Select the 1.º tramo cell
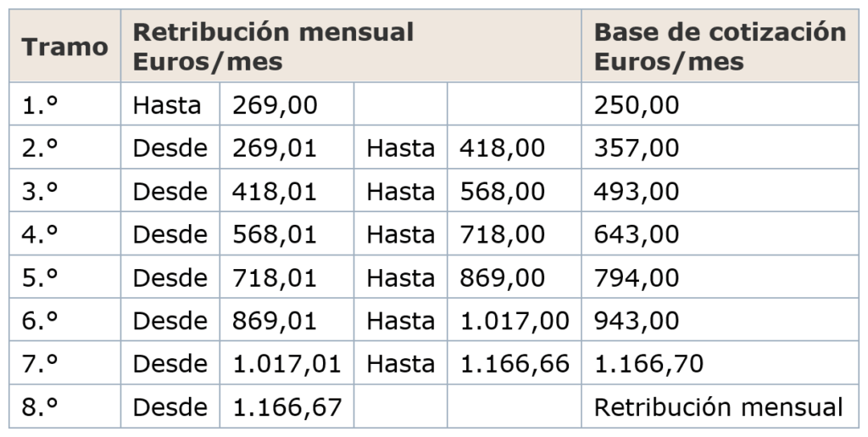868x437 pixels. 40,105
